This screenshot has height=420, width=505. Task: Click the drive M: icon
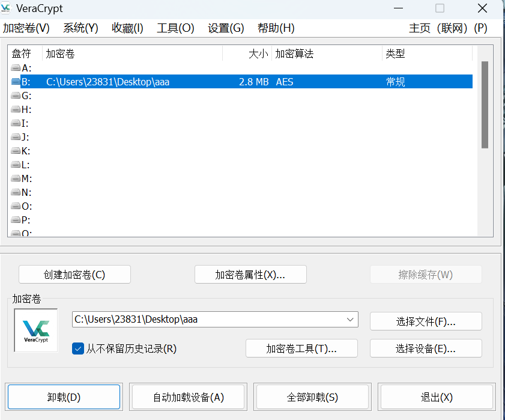pos(16,178)
